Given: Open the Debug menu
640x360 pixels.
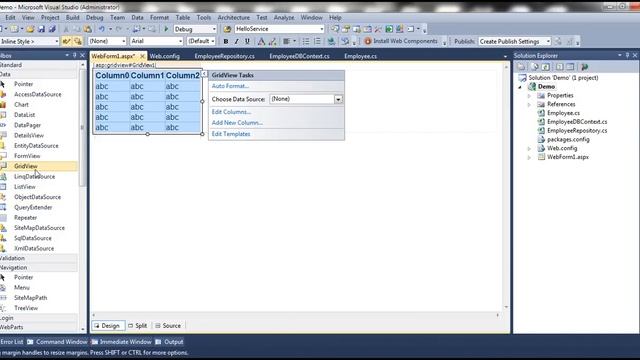Looking at the screenshot, I should click(94, 18).
